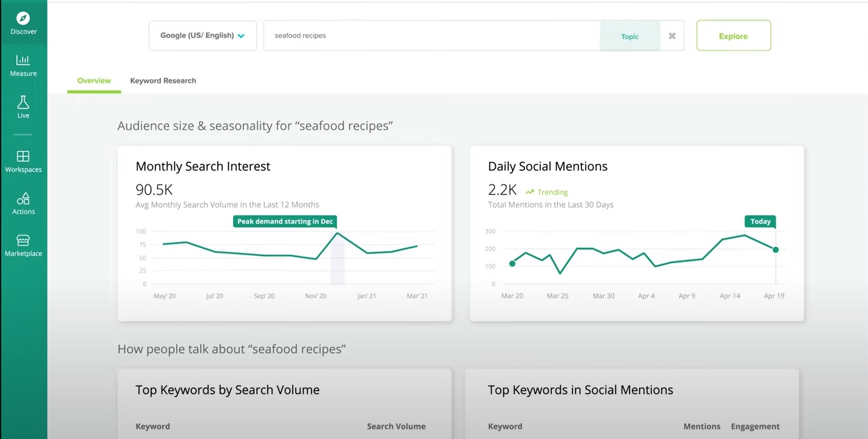Switch to the Overview tab
The height and width of the screenshot is (439, 868).
(94, 81)
